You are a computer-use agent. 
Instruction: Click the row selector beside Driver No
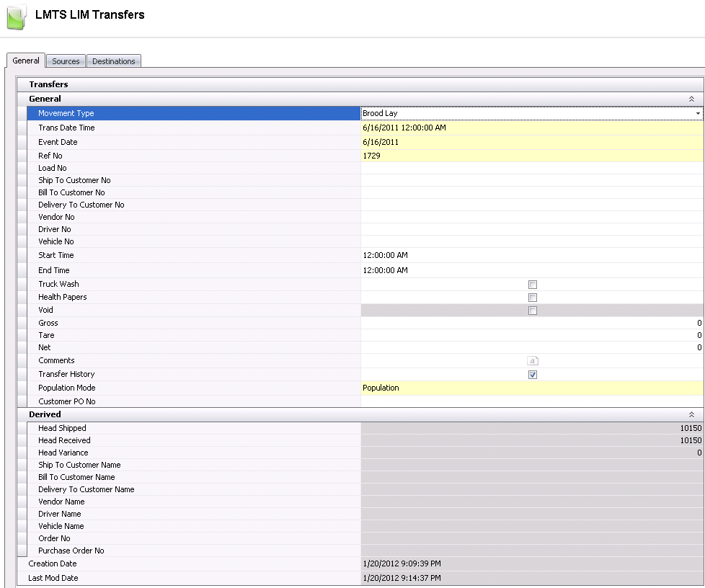22,229
